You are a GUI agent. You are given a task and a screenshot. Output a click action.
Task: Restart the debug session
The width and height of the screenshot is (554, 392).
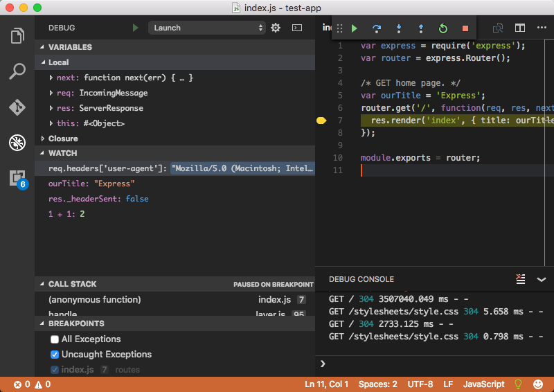click(443, 28)
